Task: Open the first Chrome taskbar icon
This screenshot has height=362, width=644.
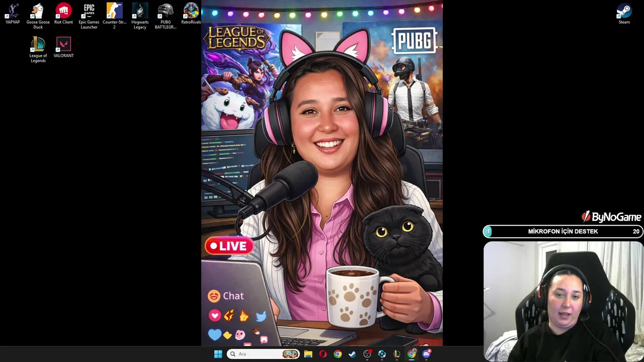Action: click(x=338, y=354)
